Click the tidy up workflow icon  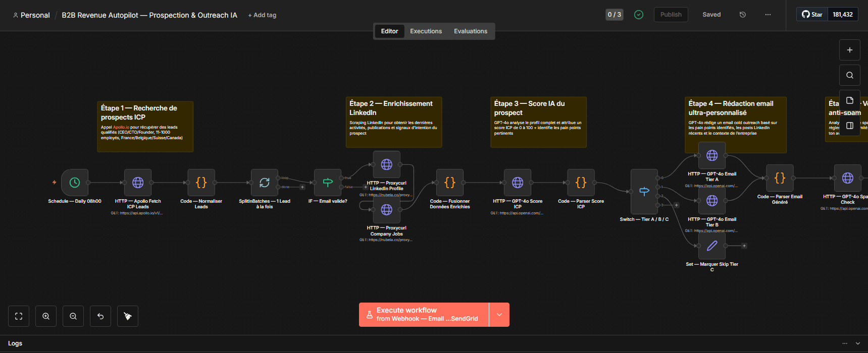pos(128,316)
